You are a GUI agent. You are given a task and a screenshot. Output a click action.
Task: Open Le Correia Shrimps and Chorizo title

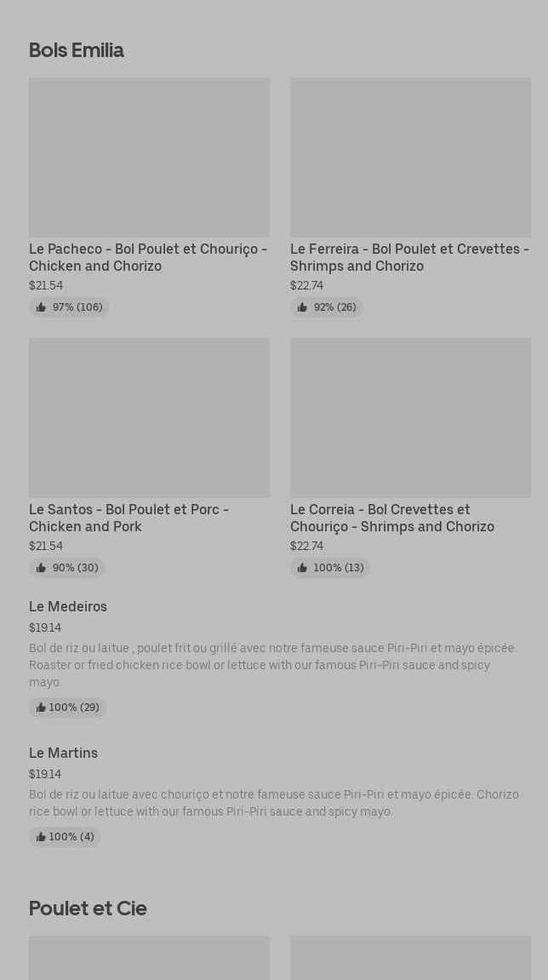point(391,518)
